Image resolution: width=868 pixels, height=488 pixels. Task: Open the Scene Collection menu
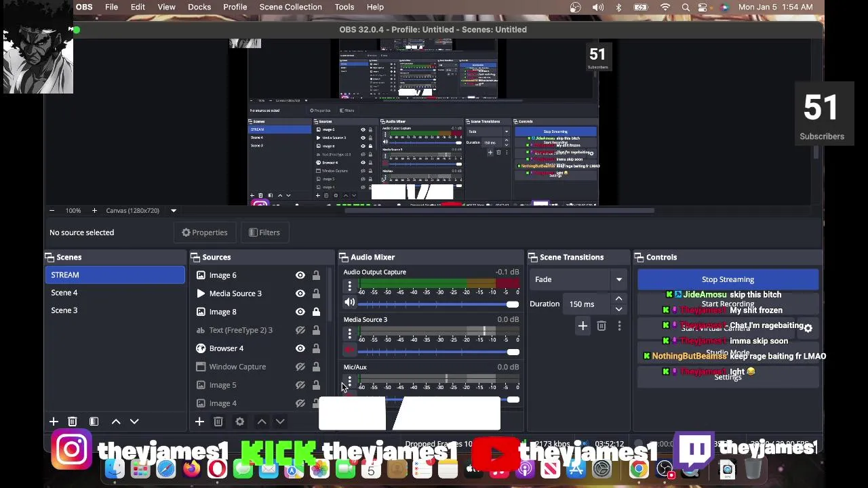click(x=290, y=7)
